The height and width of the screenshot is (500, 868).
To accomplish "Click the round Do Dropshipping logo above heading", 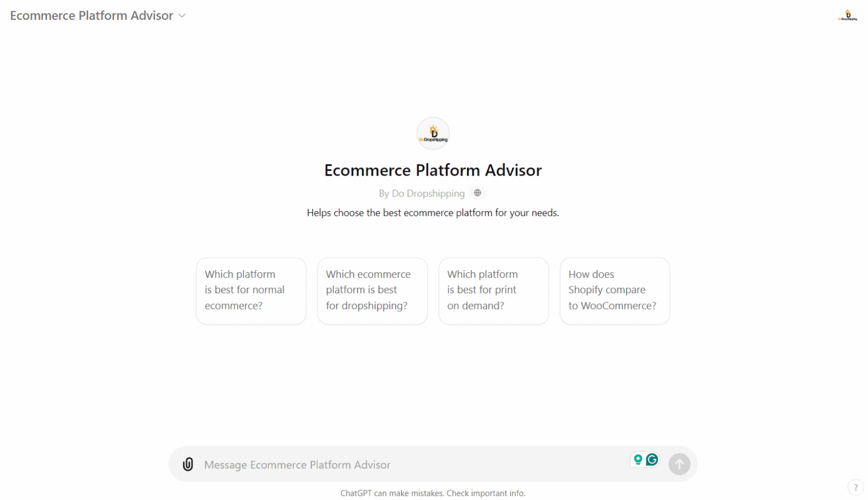I will (x=433, y=134).
